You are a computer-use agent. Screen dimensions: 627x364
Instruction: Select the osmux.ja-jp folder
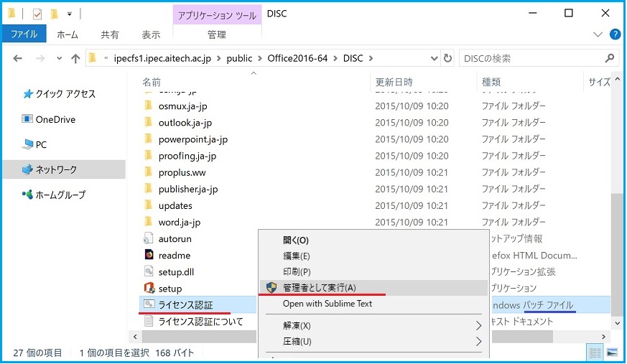coord(182,106)
